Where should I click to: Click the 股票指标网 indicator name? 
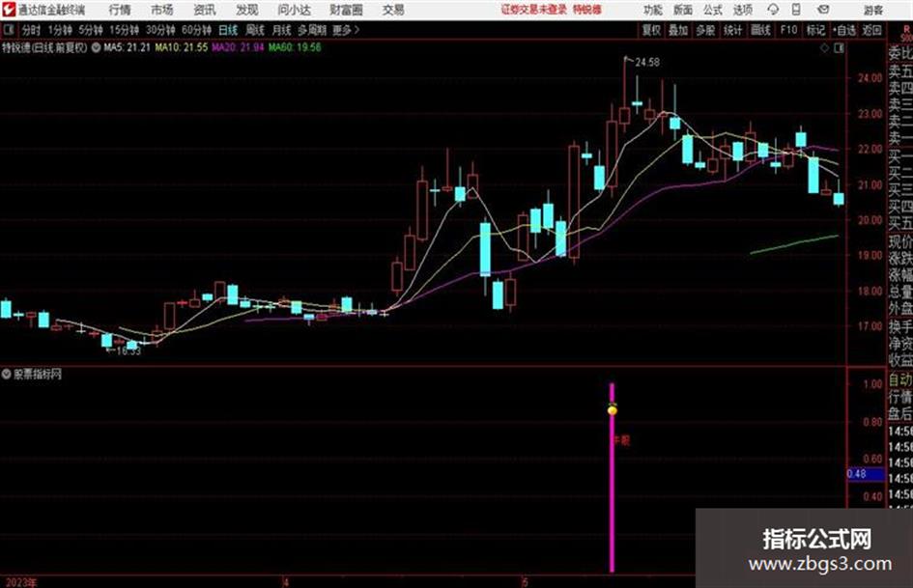38,375
